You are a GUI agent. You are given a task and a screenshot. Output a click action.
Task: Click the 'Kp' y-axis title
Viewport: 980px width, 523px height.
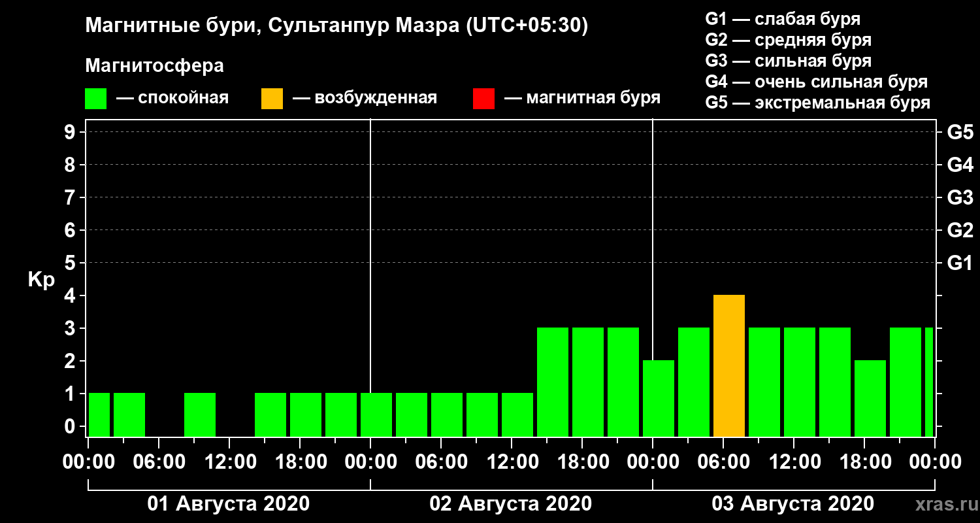[41, 280]
